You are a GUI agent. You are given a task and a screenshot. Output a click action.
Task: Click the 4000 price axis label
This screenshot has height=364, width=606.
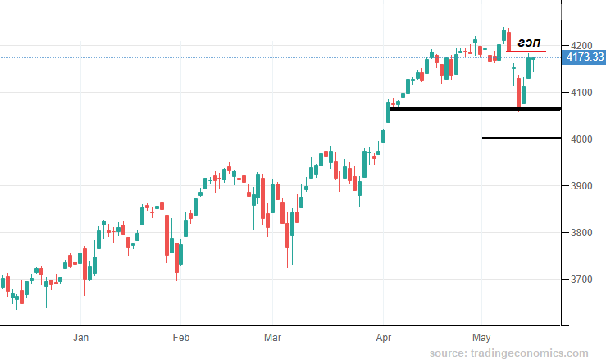coord(581,139)
